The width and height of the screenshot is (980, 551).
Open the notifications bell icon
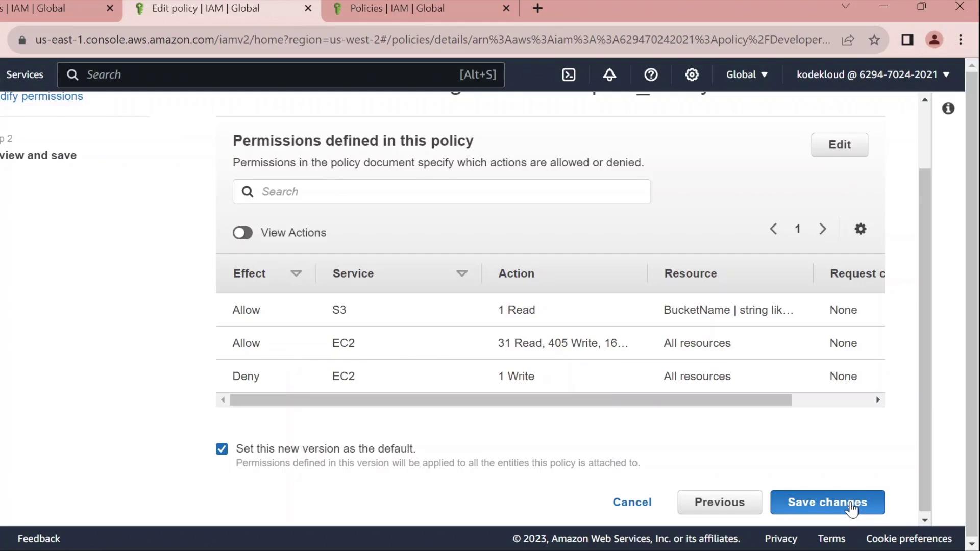609,74
